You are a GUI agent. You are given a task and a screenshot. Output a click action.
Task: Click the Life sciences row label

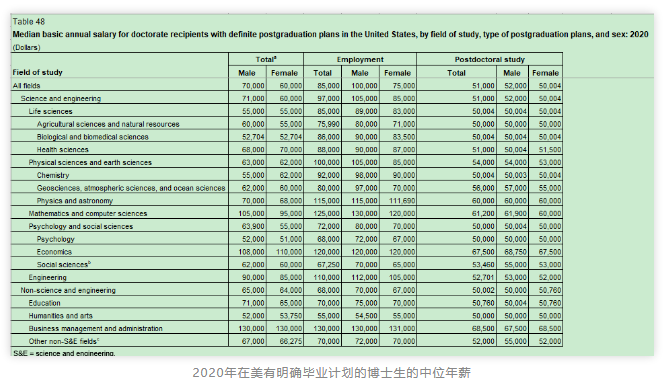(x=50, y=111)
